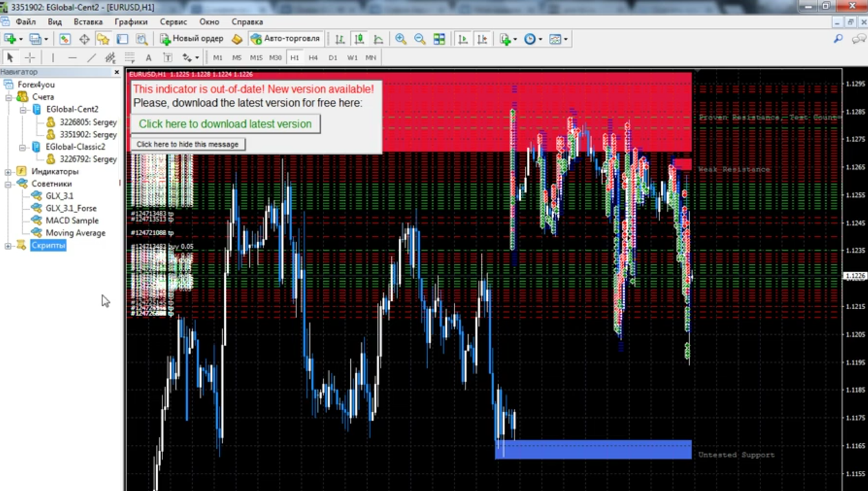The width and height of the screenshot is (868, 491).
Task: Open the Справка menu
Action: (x=247, y=22)
